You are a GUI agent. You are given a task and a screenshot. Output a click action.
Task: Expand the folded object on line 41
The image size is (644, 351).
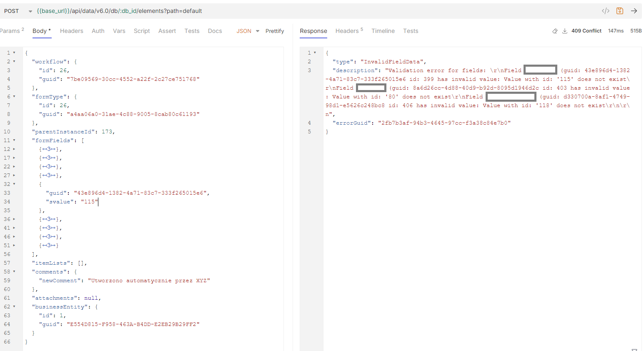click(x=14, y=228)
